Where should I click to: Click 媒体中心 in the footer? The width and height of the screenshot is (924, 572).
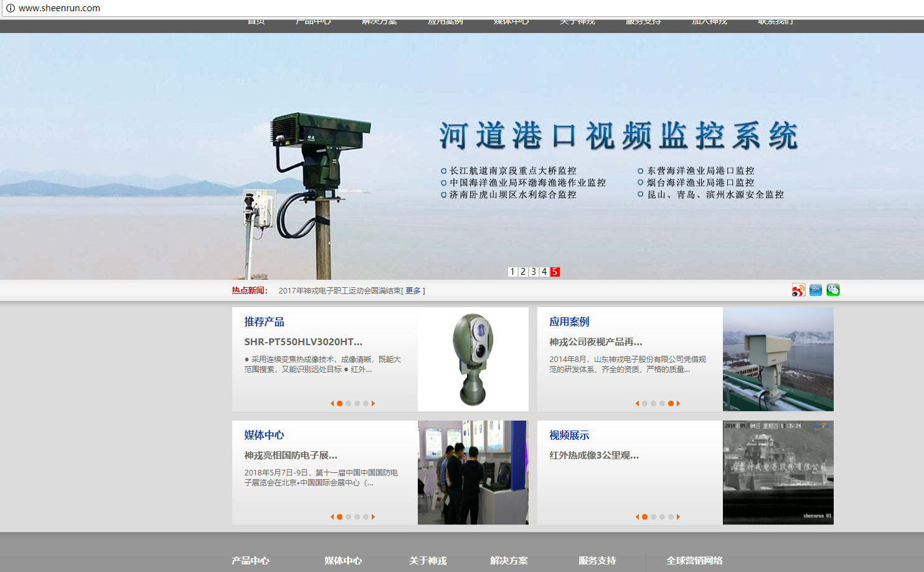tap(343, 561)
